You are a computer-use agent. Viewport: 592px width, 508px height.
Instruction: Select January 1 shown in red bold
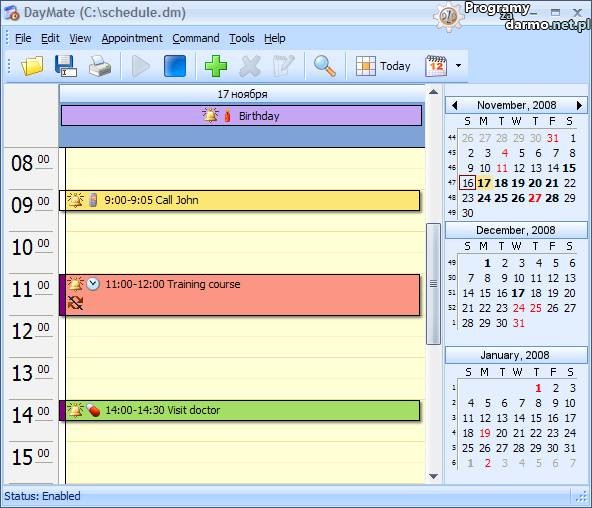coord(538,388)
